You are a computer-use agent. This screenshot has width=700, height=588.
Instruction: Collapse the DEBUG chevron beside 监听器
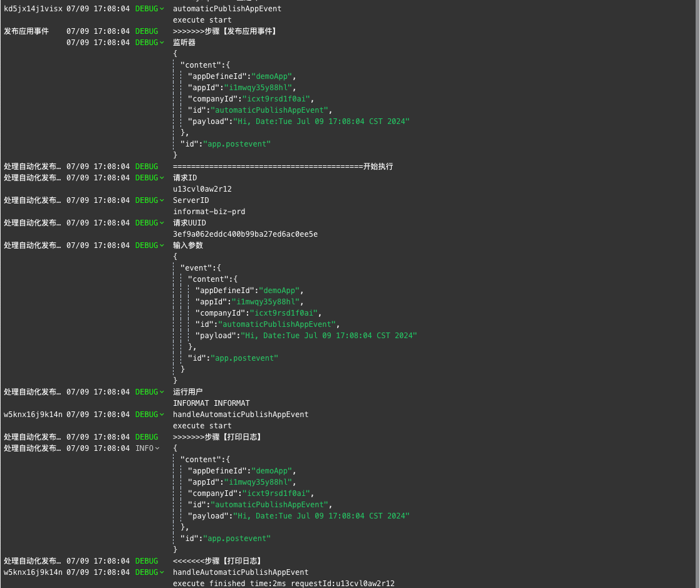pyautogui.click(x=162, y=43)
